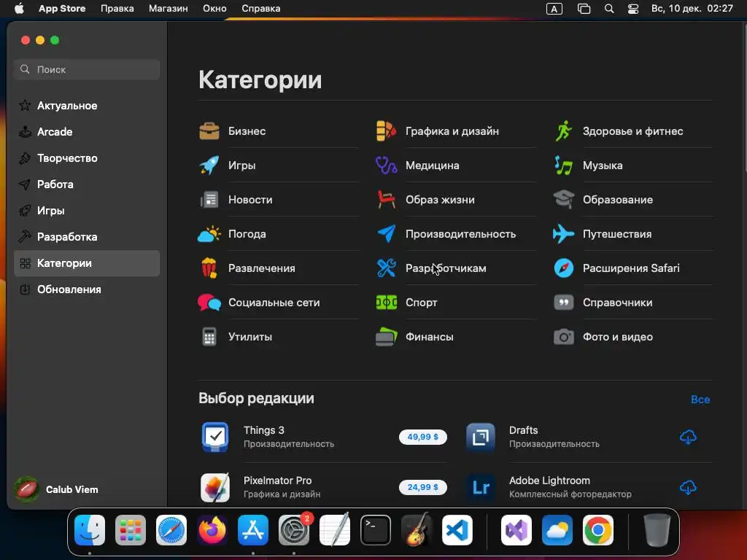This screenshot has height=560, width=747.
Task: Click the date and time in menu bar
Action: click(692, 9)
